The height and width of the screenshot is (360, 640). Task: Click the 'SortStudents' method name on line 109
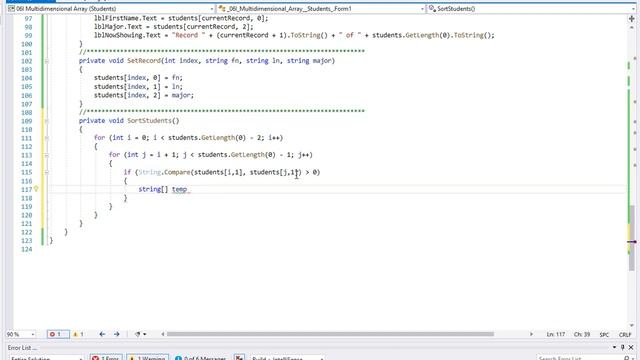(149, 121)
